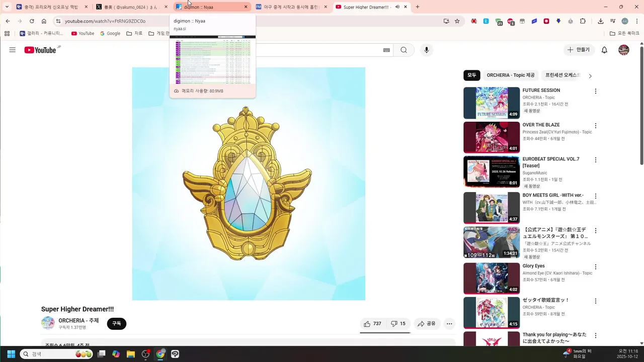The height and width of the screenshot is (362, 644).
Task: Mute the tab using the speaker icon
Action: [397, 7]
